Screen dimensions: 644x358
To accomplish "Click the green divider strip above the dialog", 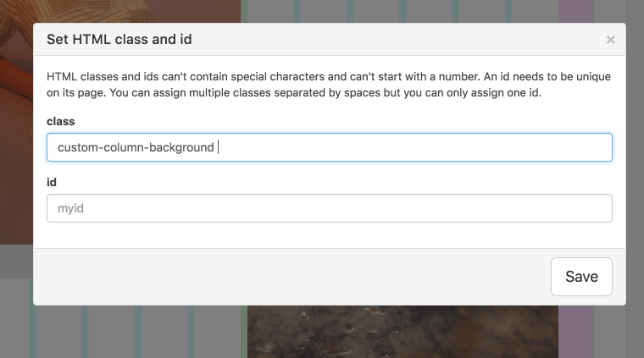I will coord(243,10).
